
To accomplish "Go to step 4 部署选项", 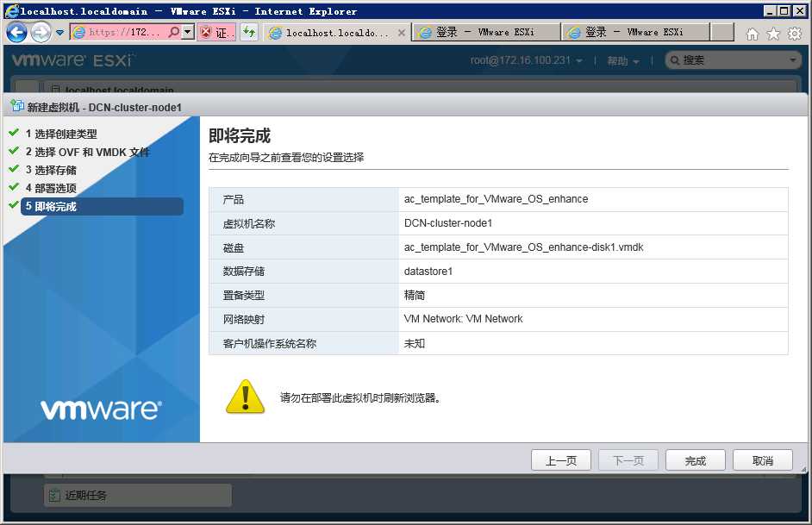I will (51, 189).
